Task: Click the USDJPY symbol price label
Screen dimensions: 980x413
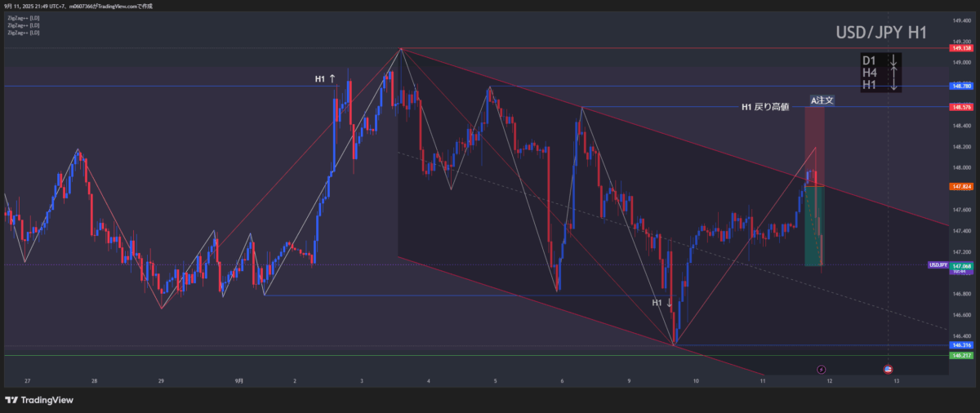Action: tap(938, 265)
